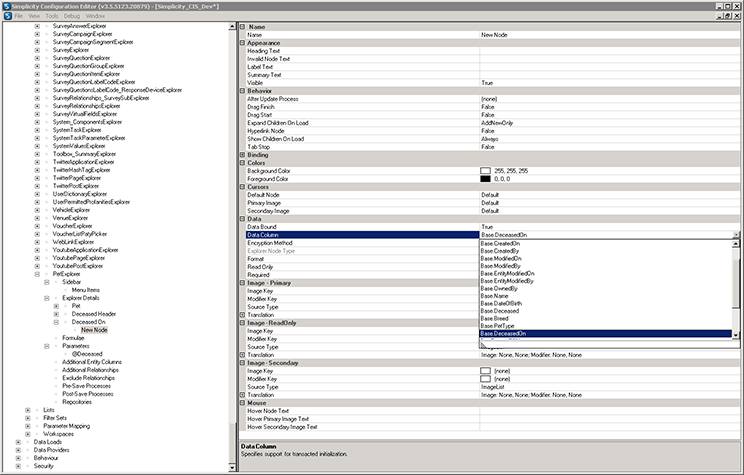Click the Simplicity app icon in menu bar
This screenshot has width=744, height=475.
pos(8,16)
